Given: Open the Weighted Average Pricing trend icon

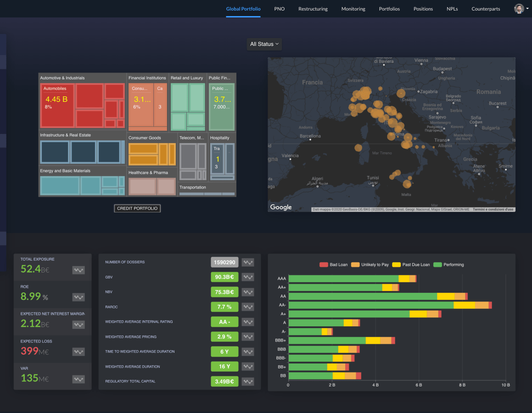Looking at the screenshot, I should 248,336.
